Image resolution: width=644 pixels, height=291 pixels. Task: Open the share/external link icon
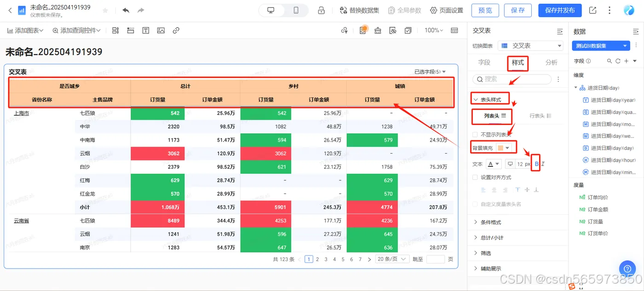point(592,10)
